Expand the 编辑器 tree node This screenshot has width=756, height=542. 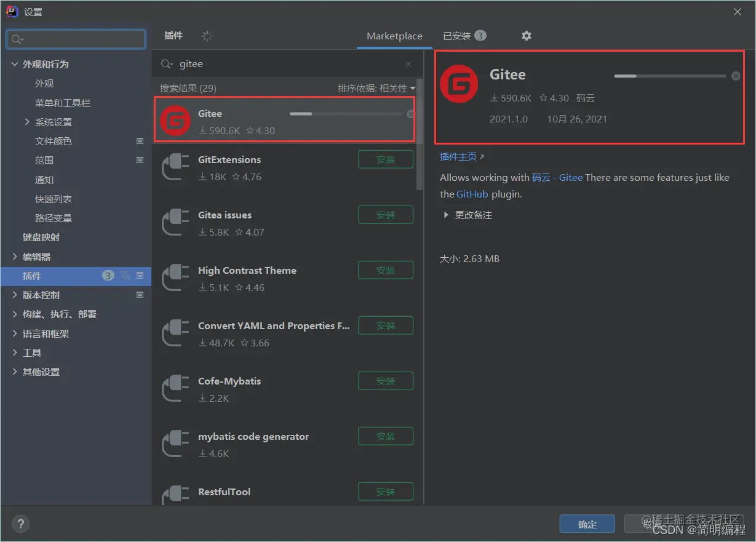(15, 257)
